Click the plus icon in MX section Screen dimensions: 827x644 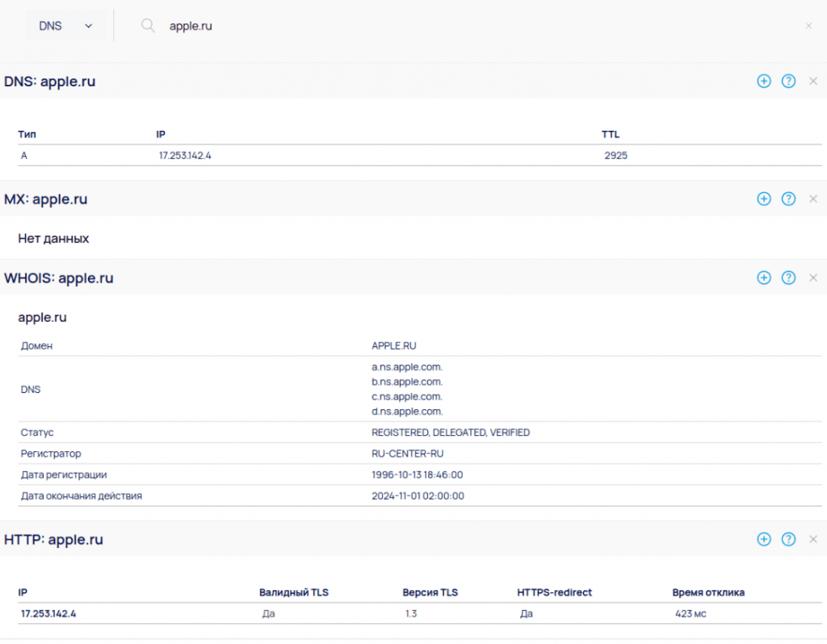click(763, 199)
